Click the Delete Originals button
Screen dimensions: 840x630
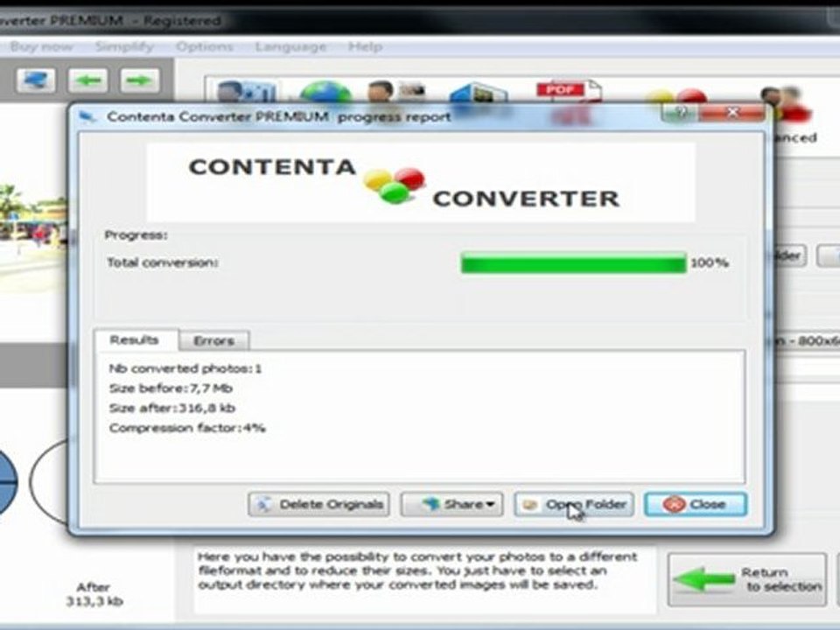(x=318, y=504)
